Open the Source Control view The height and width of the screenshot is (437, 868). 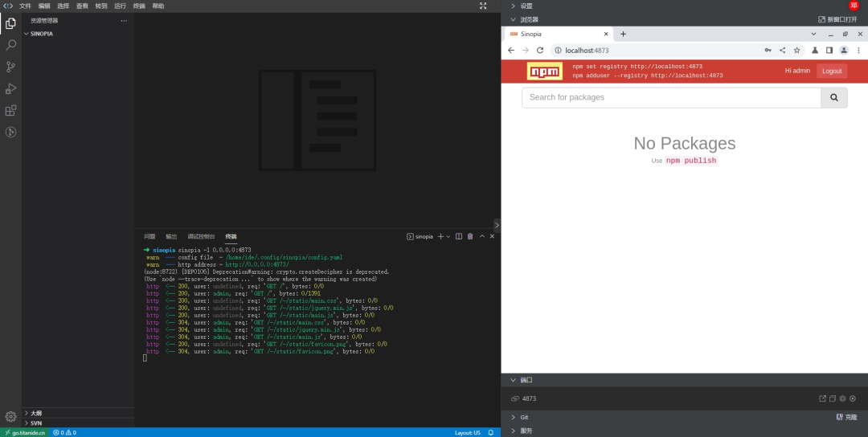coord(11,67)
